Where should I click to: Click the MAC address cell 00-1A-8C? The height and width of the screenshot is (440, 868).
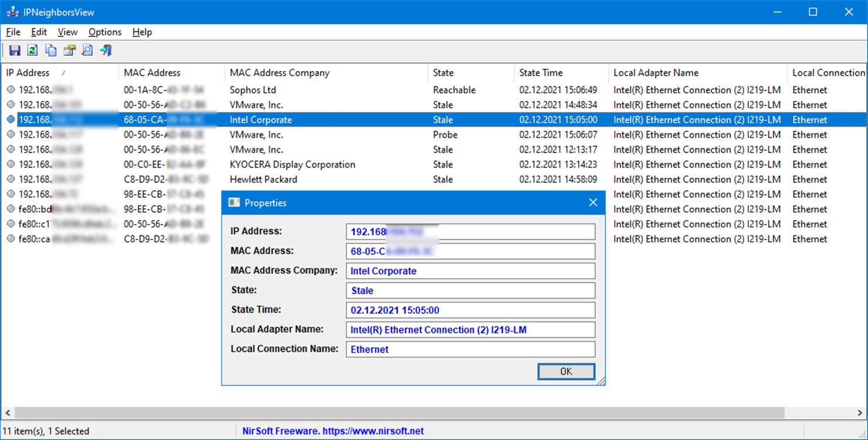coord(164,90)
